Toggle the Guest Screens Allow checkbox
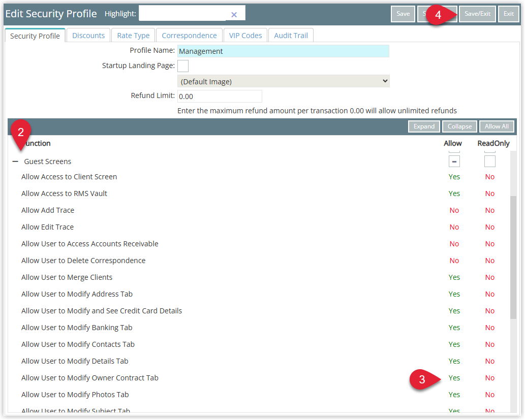525x420 pixels. (454, 161)
